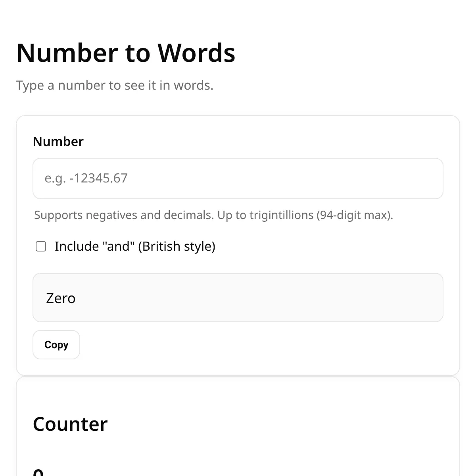Click the "Supports negatives and decimals" hint
Screen dimensions: 476x476
tap(213, 215)
